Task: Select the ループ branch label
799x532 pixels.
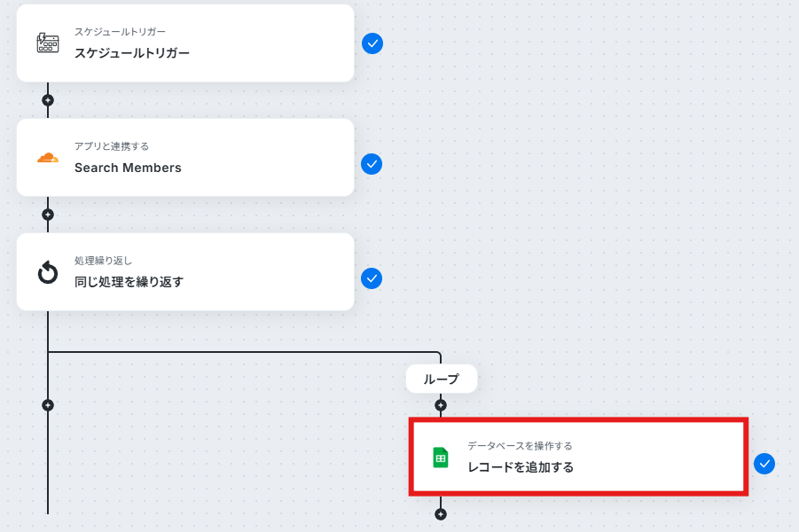Action: point(442,379)
